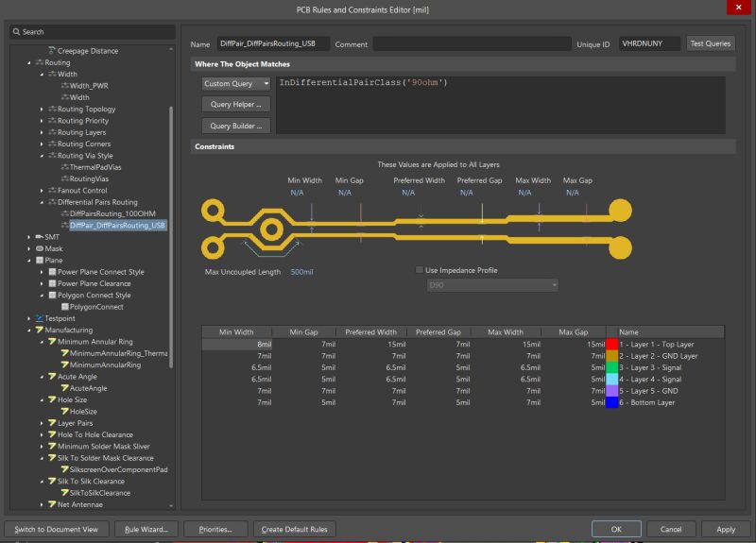The image size is (756, 543).
Task: Click the Width_PWR rule icon
Action: click(x=64, y=86)
